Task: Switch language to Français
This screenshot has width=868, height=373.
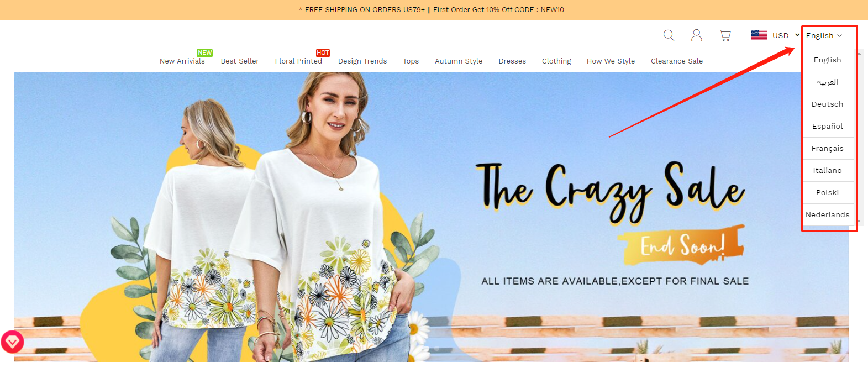Action: click(827, 148)
